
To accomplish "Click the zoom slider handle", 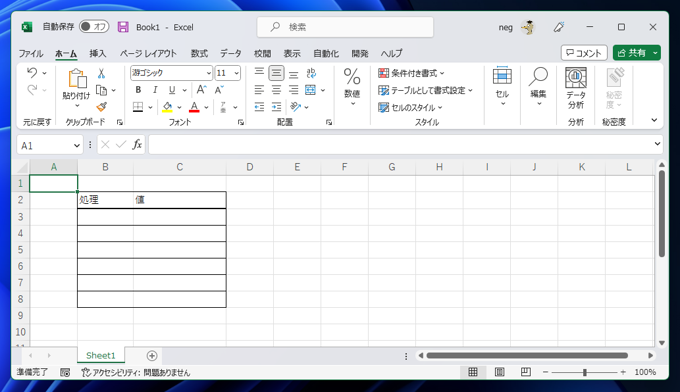I will (585, 372).
